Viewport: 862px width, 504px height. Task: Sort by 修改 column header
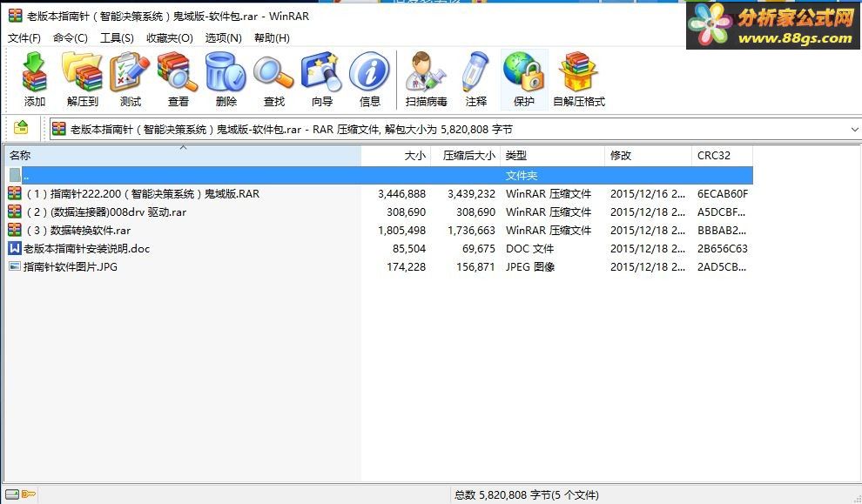click(648, 156)
